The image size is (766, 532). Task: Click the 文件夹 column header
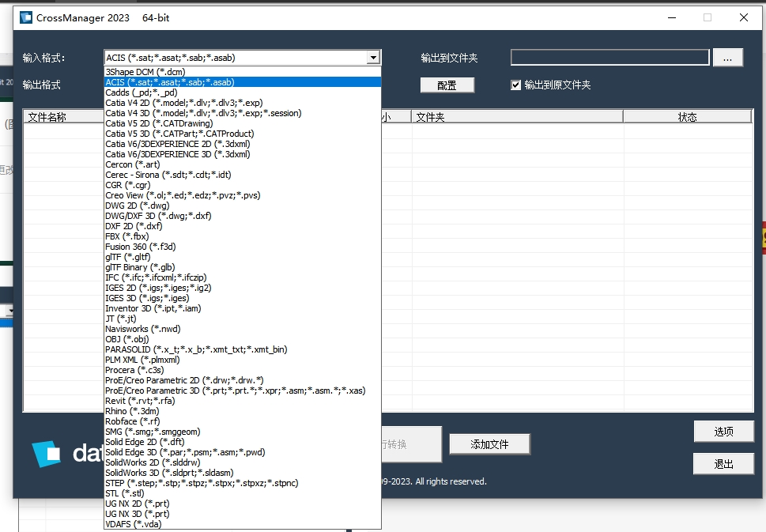click(517, 117)
